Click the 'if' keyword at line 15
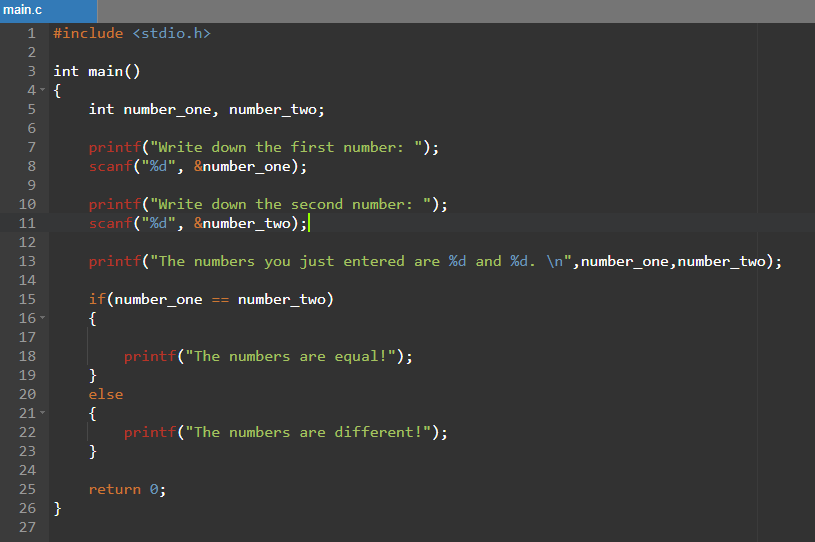Screen dimensions: 815x542 click(x=97, y=299)
